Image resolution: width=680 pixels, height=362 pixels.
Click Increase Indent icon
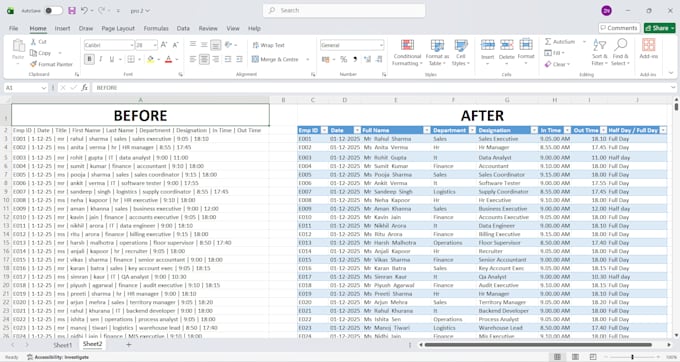tap(239, 59)
